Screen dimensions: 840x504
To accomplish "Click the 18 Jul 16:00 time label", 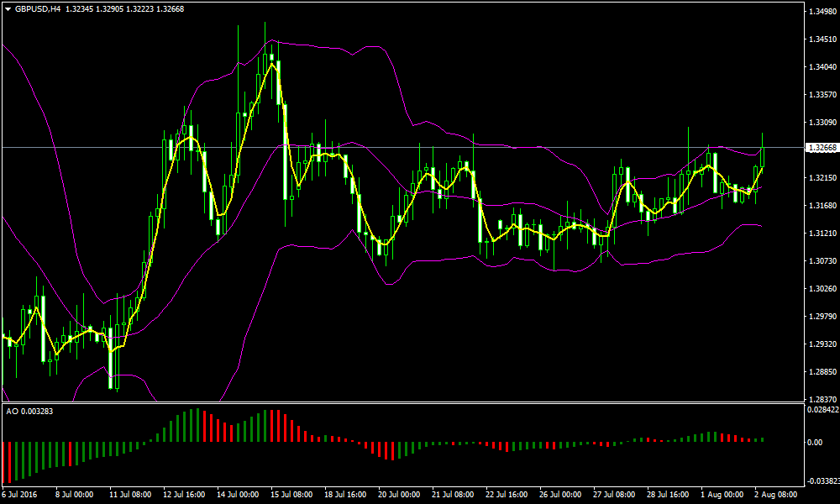I will [345, 495].
